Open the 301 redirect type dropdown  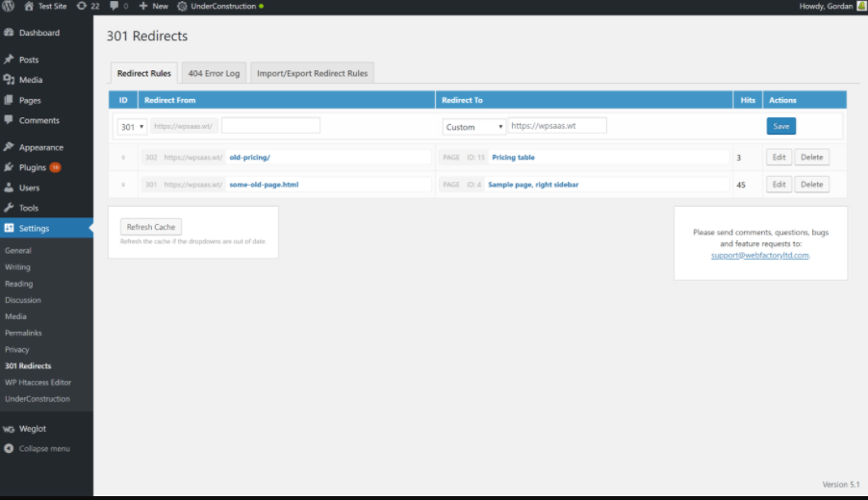(132, 126)
